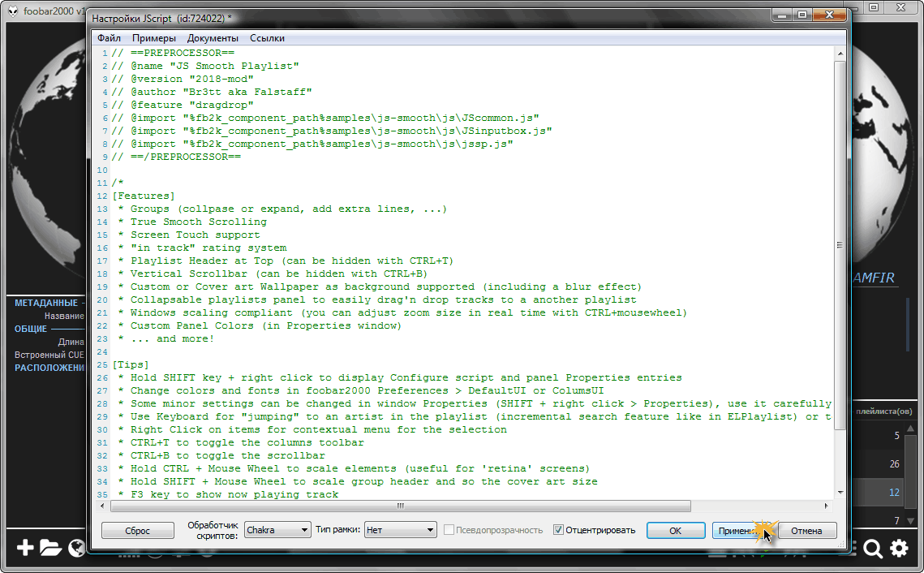Open the Документы menu

point(213,37)
